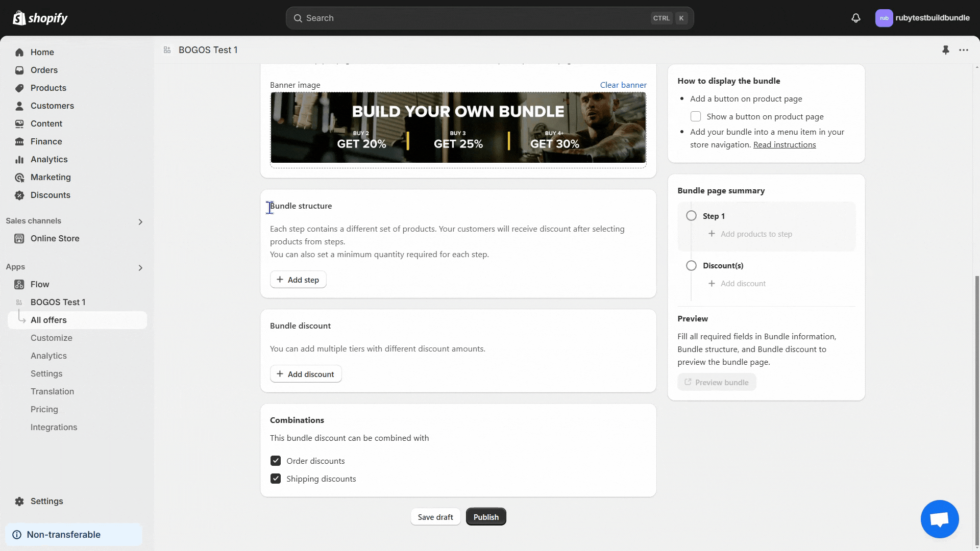Go to Pricing in app submenu
980x551 pixels.
click(x=44, y=409)
